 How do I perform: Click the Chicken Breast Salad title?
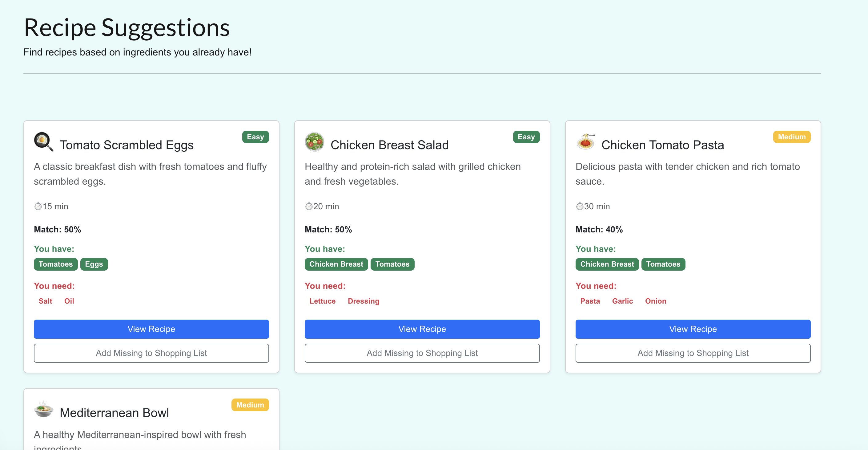click(389, 145)
